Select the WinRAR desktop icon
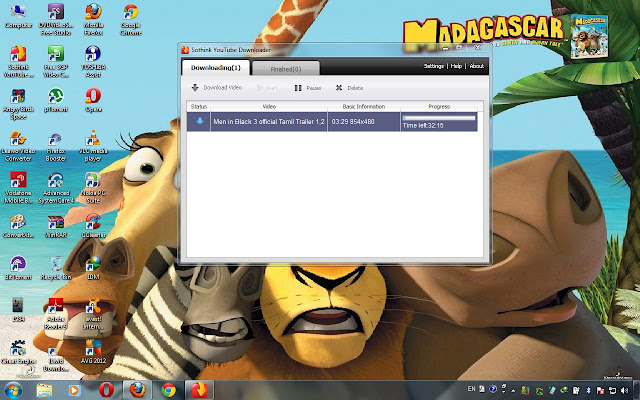The width and height of the screenshot is (640, 400). coord(56,226)
